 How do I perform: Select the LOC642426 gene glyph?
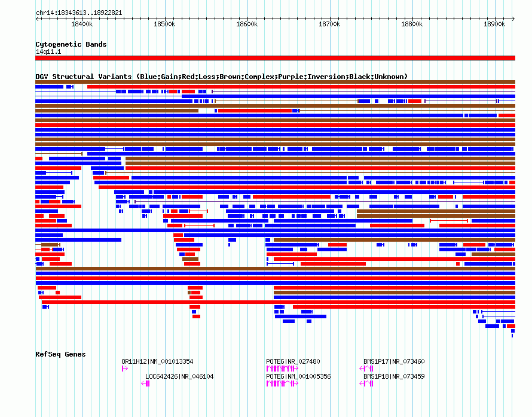click(145, 383)
